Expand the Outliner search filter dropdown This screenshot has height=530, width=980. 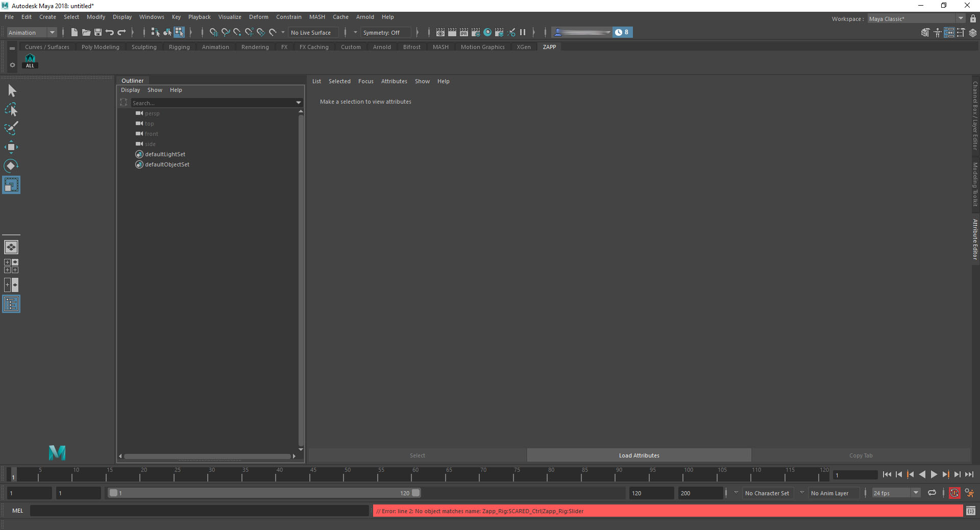coord(299,103)
